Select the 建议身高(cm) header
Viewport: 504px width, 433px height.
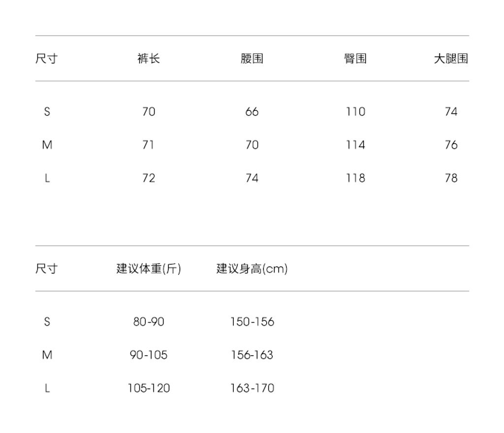(x=252, y=269)
